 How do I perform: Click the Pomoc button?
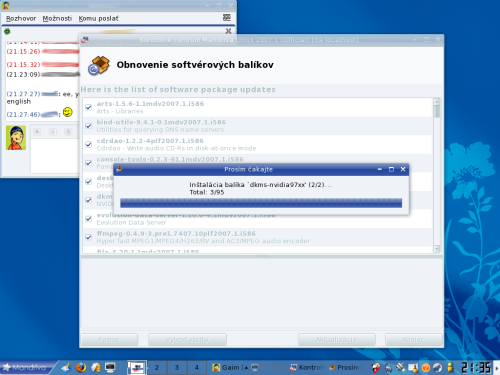click(109, 340)
